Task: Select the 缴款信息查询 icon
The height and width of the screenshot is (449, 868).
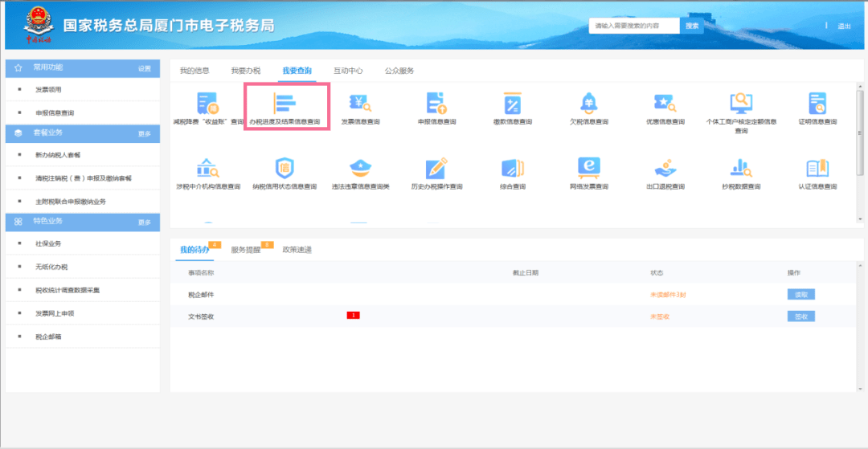Action: click(x=513, y=104)
